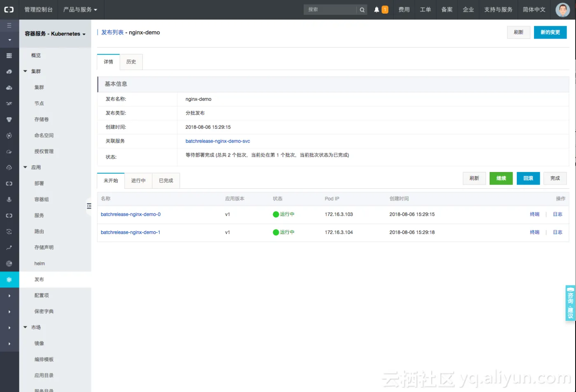Click the sidebar collapse handle beside the navigation menu

click(89, 206)
